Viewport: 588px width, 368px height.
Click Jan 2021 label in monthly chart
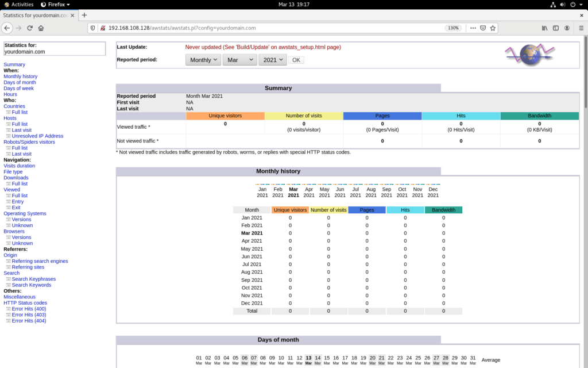click(x=262, y=192)
